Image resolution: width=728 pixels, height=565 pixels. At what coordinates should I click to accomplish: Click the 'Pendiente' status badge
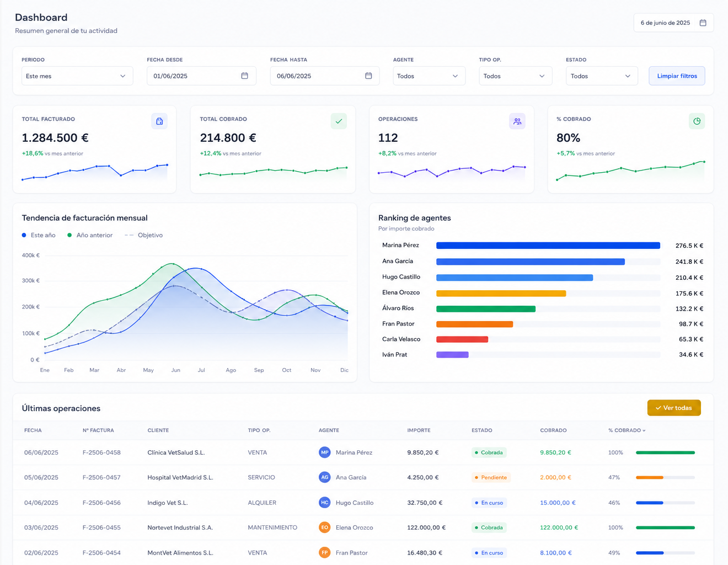(491, 477)
